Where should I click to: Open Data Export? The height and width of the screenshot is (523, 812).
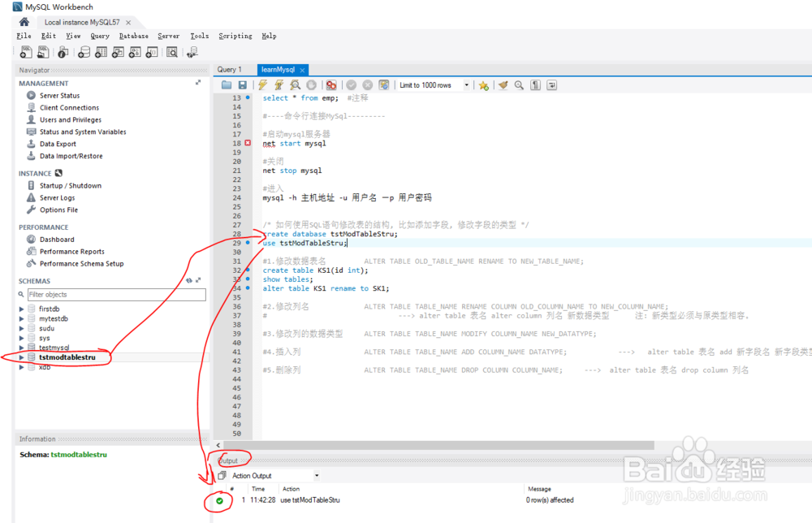[x=58, y=144]
